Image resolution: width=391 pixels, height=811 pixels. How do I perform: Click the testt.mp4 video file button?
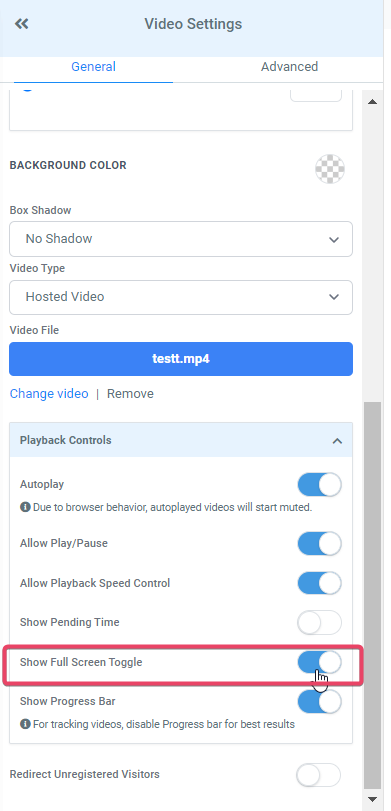pos(181,359)
